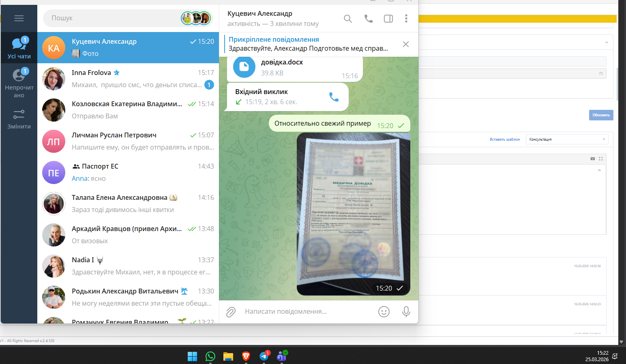Jump to pinned message 'Прикріплене повідомлення'
Screen dimensions: 626x364
pyautogui.click(x=308, y=44)
